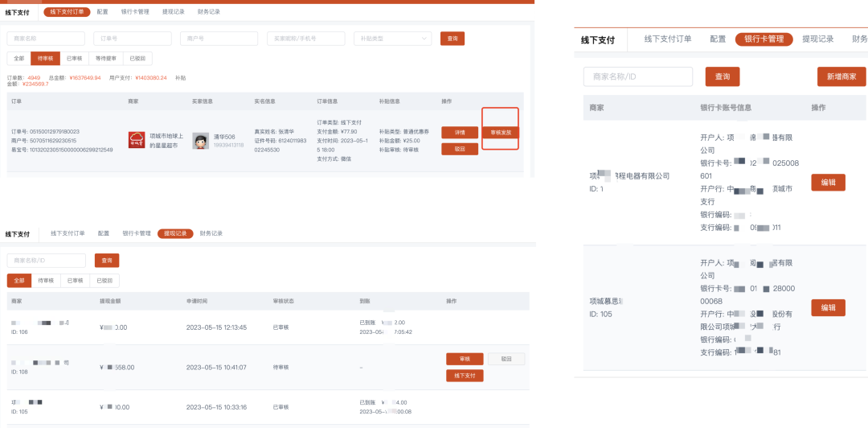
Task: Open 提现记录 tab in bank card panel
Action: pyautogui.click(x=818, y=39)
